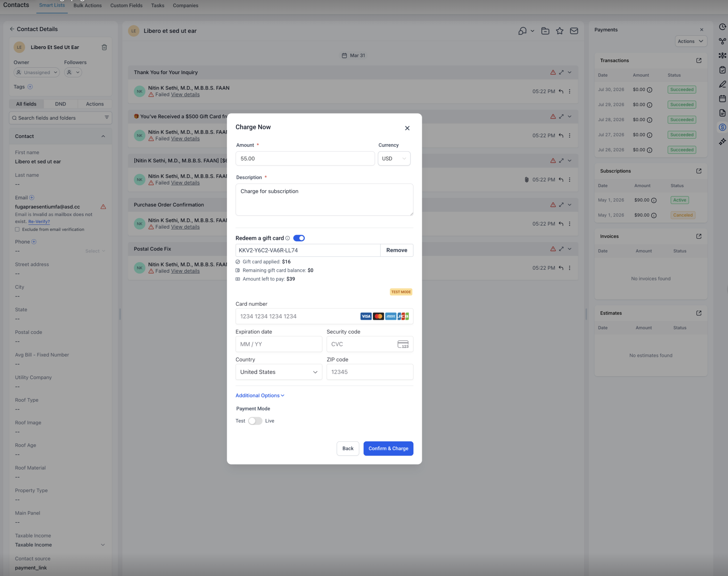Open the pencil notes icon in right sidebar
Viewport: 728px width, 576px height.
tap(722, 84)
